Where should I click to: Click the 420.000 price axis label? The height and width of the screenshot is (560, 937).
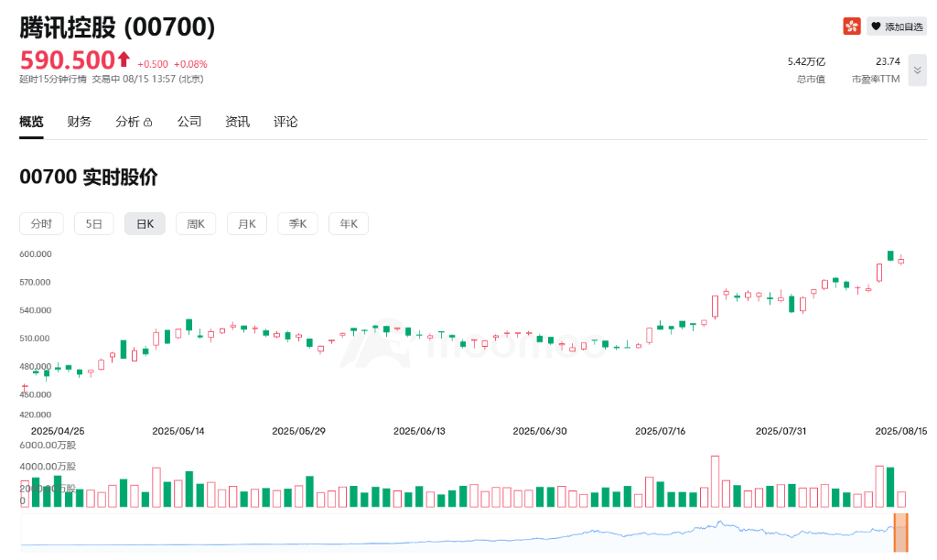pos(36,415)
